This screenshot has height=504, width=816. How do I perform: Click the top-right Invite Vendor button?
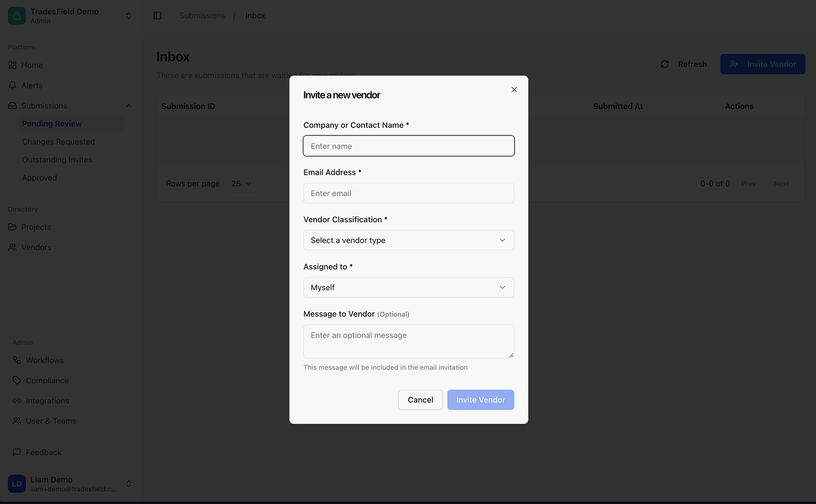click(x=763, y=64)
